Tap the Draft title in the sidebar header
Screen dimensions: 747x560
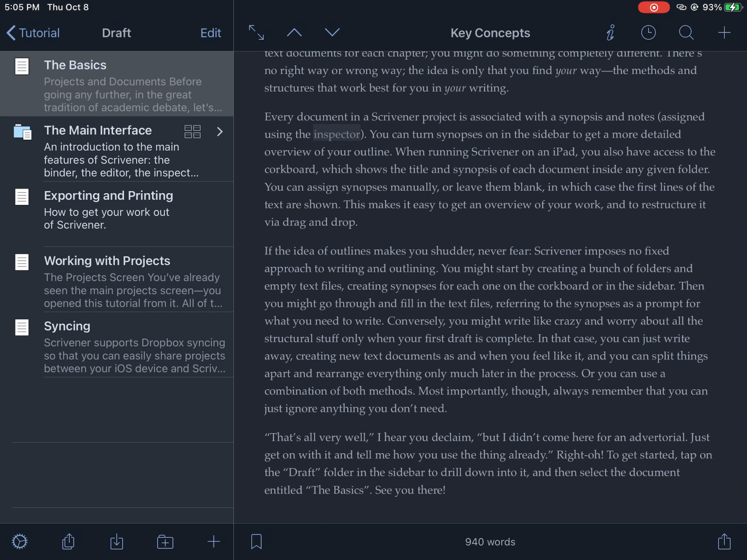click(x=116, y=33)
